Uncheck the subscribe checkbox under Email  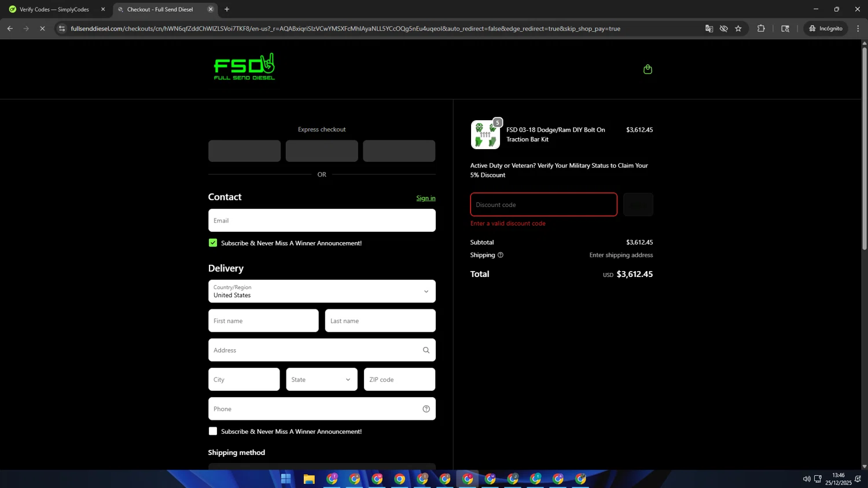click(x=213, y=243)
